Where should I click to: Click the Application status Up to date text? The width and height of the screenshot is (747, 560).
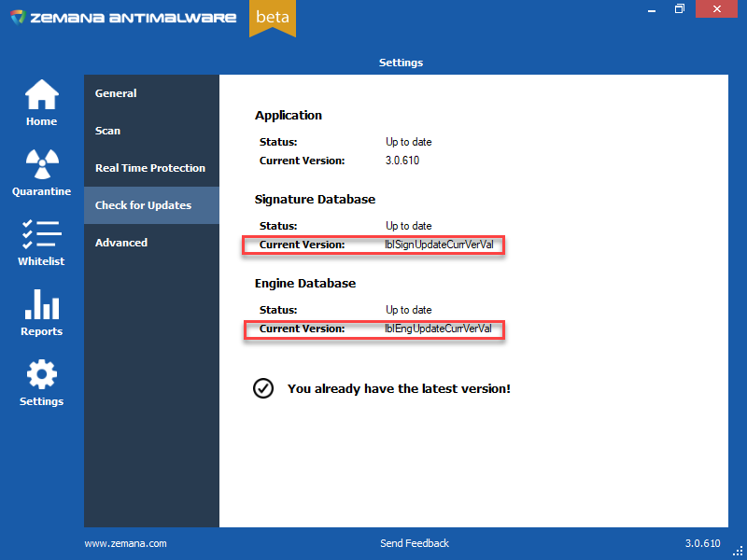pos(409,142)
